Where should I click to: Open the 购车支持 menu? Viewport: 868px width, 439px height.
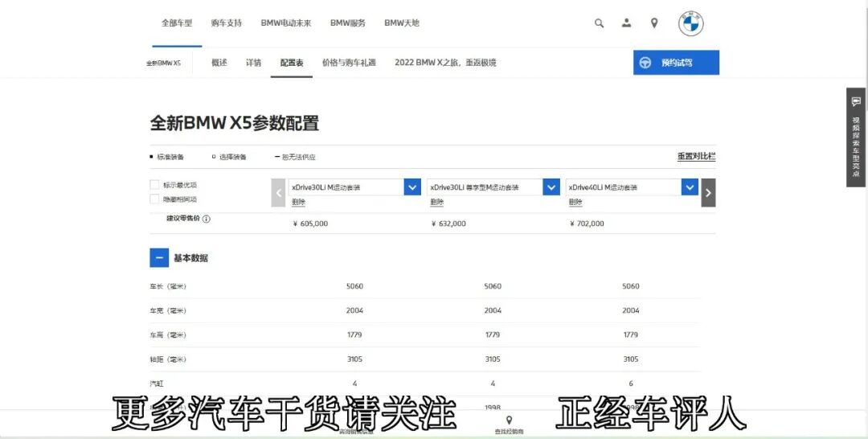(227, 23)
